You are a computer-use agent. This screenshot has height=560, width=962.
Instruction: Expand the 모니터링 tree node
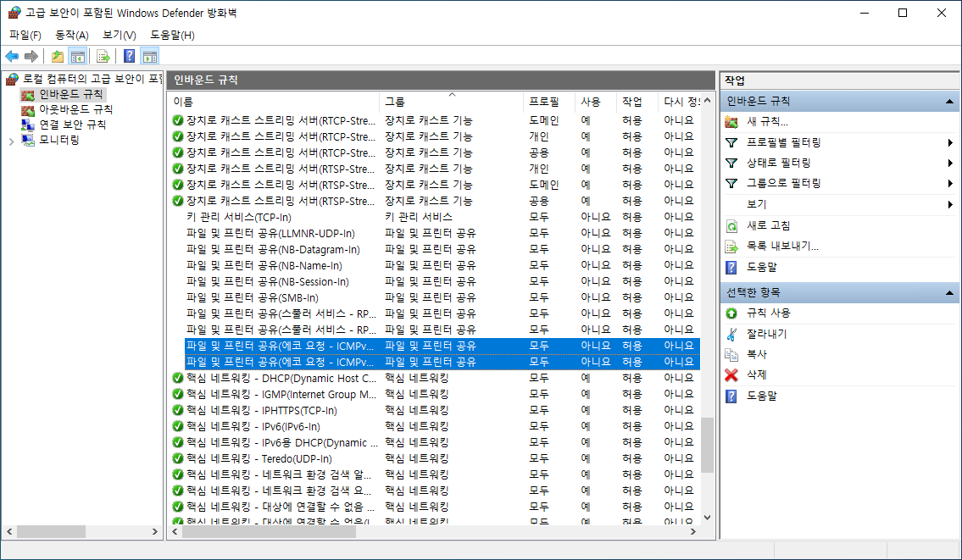(x=11, y=141)
